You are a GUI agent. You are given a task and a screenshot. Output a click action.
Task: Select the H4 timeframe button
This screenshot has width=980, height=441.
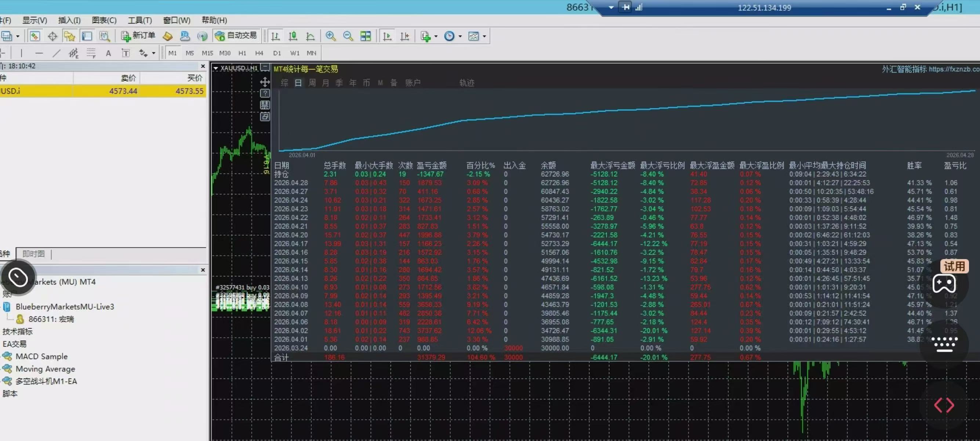(x=259, y=53)
